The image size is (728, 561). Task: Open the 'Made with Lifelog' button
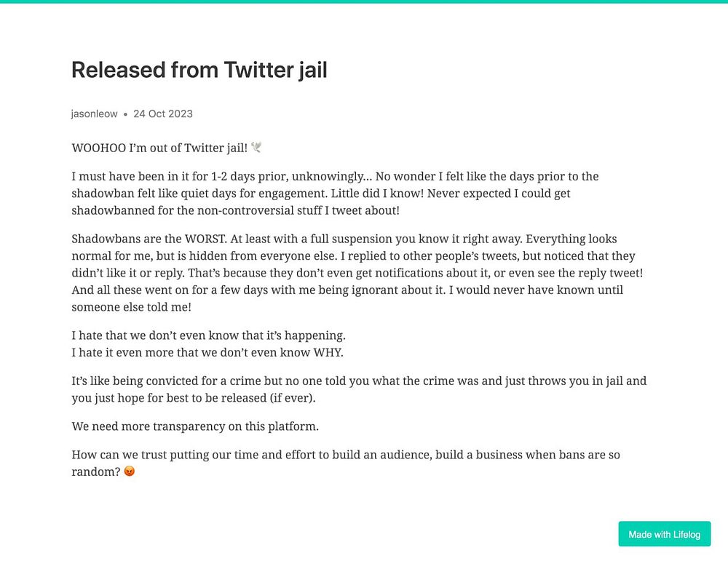coord(665,534)
